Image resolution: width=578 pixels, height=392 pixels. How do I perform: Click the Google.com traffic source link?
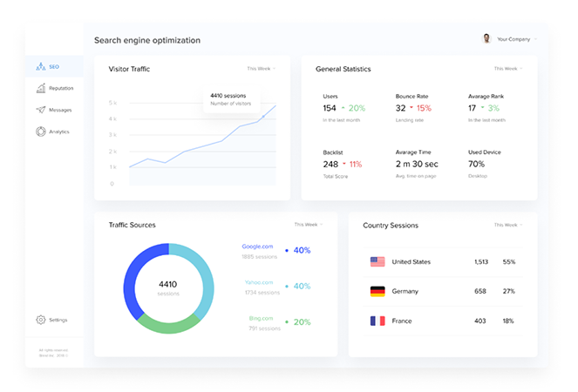257,247
